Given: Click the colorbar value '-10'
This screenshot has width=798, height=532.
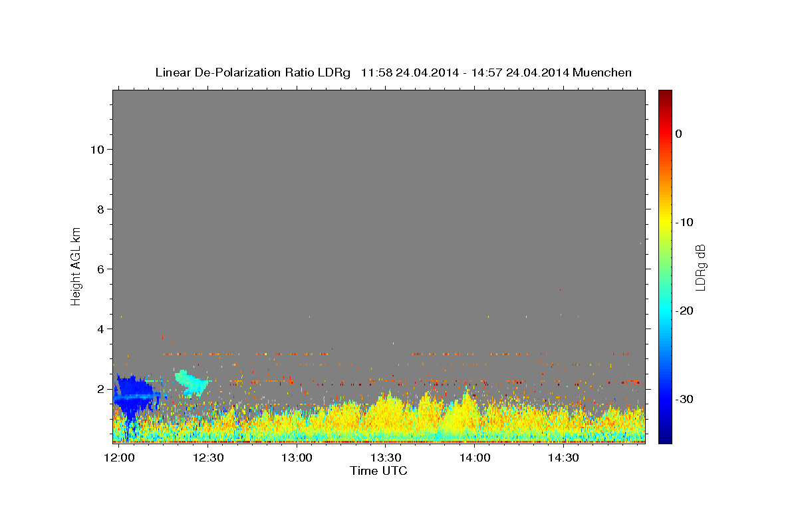Looking at the screenshot, I should point(685,222).
